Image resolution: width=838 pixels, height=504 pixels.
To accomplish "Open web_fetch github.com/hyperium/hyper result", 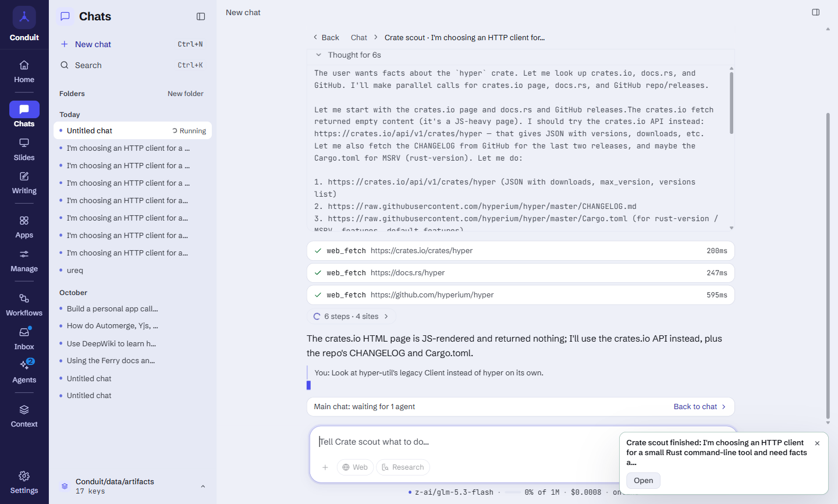I will (520, 295).
